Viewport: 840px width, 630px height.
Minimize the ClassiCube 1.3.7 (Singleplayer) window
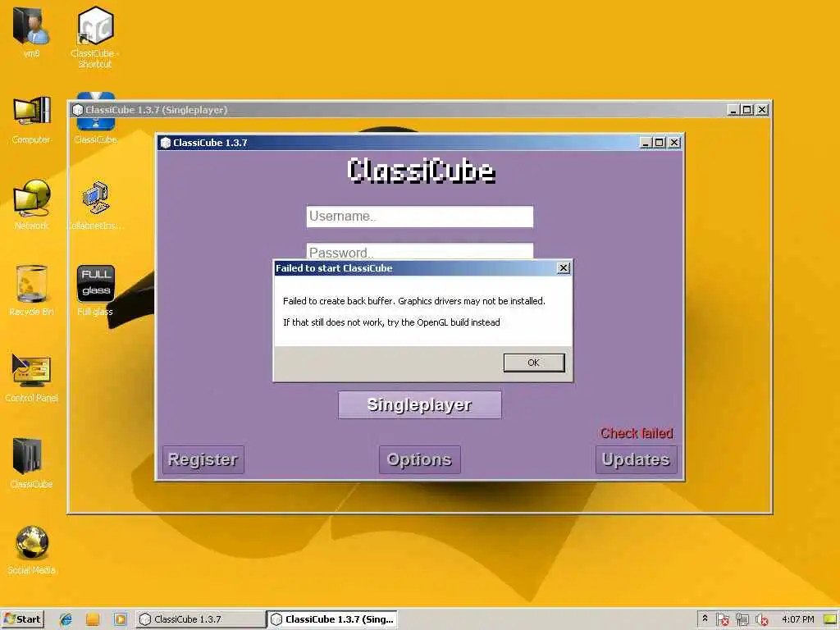[x=733, y=110]
